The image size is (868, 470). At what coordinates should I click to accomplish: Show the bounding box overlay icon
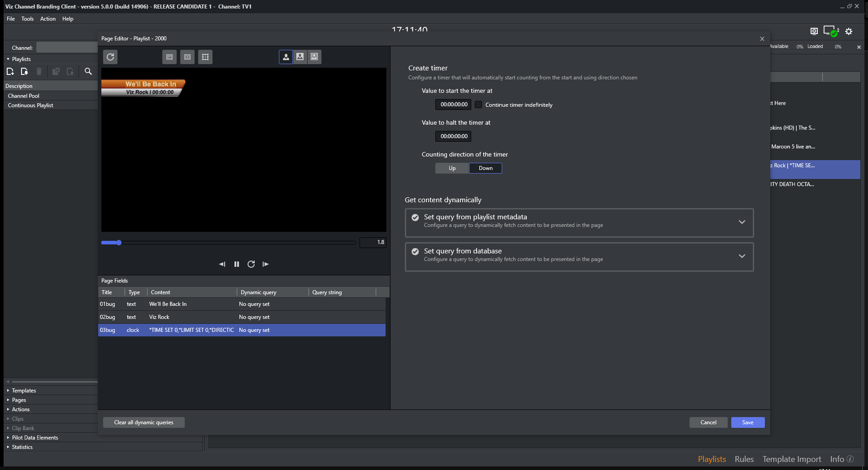205,57
